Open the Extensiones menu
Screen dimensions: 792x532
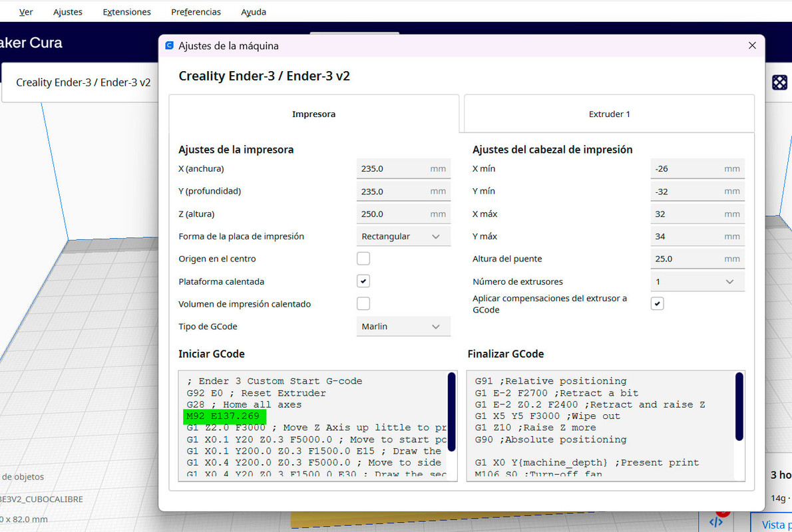[126, 11]
